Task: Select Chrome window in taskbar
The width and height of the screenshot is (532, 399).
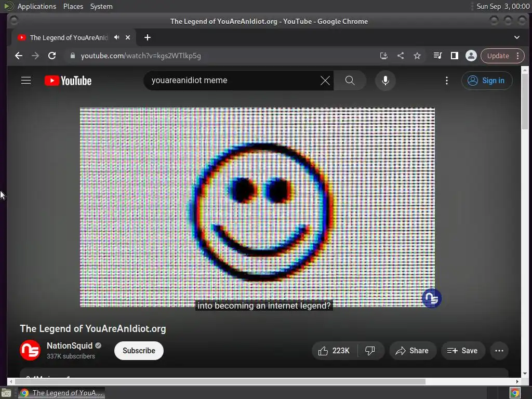Action: (61, 393)
